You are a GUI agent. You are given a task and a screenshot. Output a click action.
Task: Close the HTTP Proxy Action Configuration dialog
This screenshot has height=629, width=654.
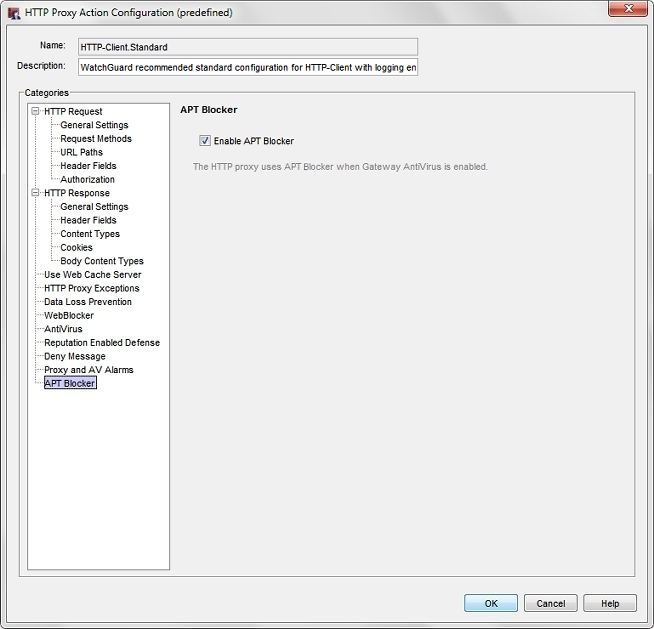coord(628,9)
